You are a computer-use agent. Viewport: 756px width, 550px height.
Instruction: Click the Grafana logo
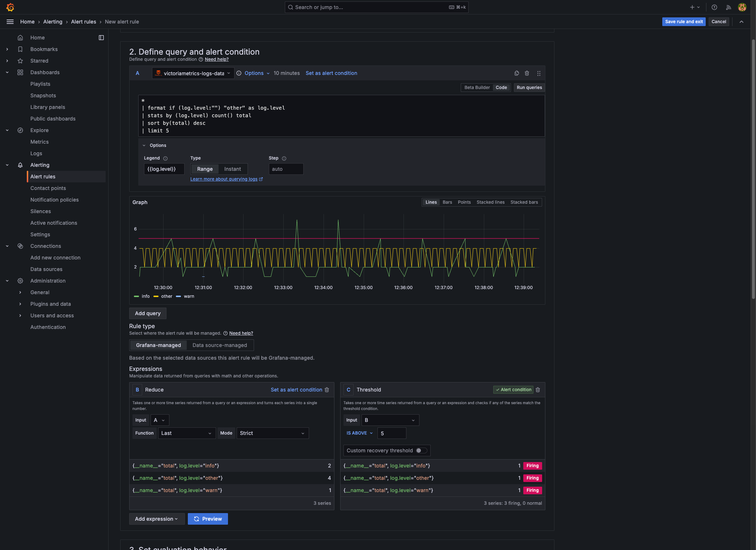click(10, 7)
